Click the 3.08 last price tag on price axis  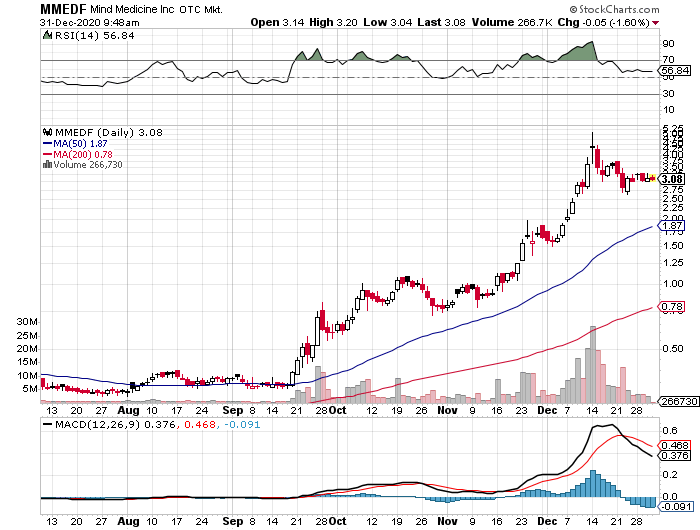pyautogui.click(x=672, y=179)
